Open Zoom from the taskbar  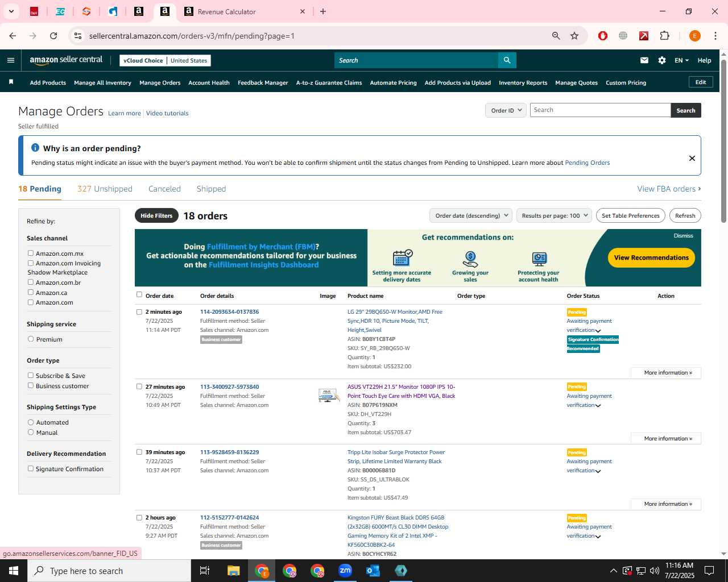[345, 571]
